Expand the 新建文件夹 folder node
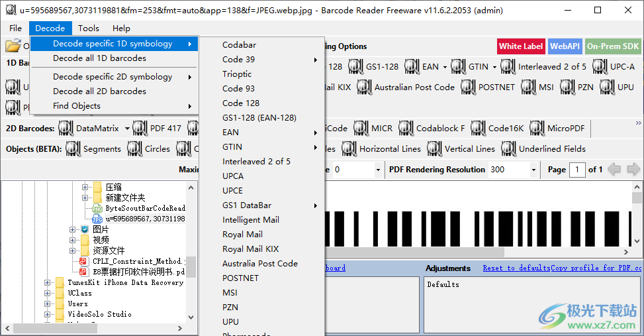 [85, 197]
